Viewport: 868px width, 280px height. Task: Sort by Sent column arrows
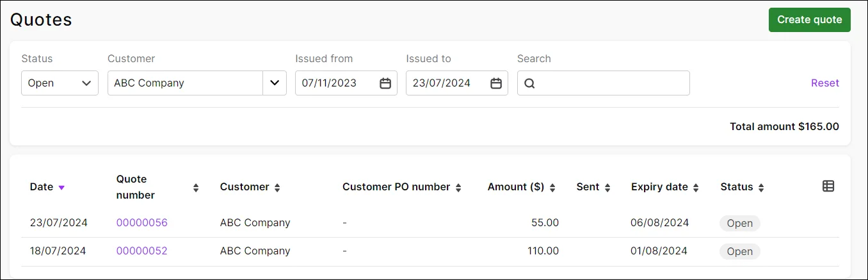click(x=607, y=188)
